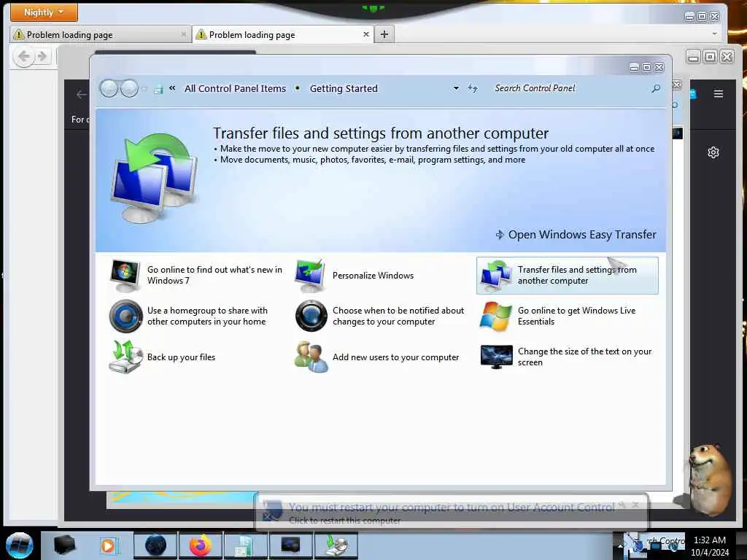Open settings gear in the dark background window
This screenshot has height=560, width=747.
(x=713, y=152)
